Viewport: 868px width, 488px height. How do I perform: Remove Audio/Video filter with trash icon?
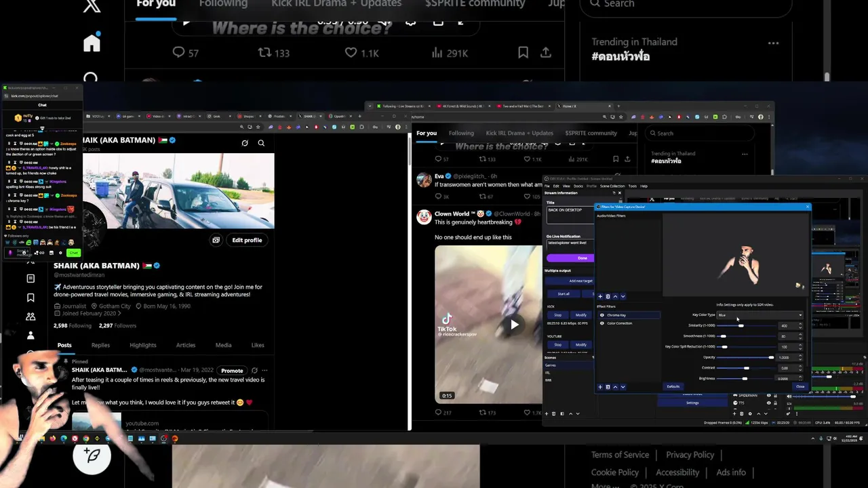coord(608,296)
